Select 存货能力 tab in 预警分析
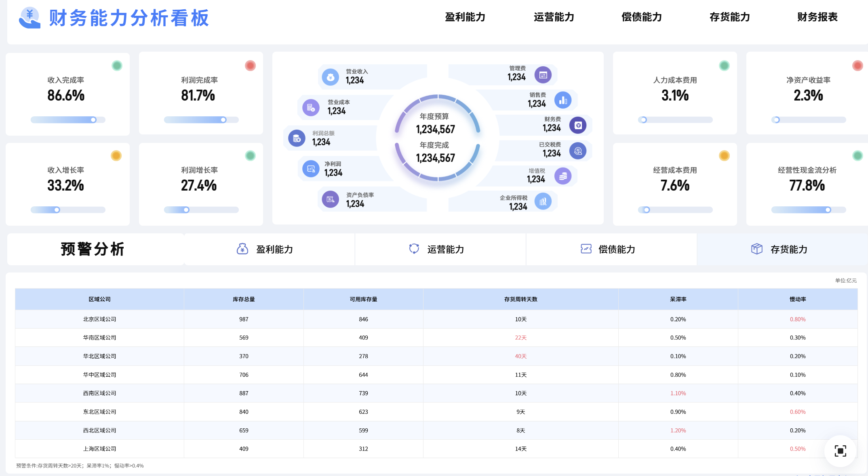This screenshot has height=476, width=868. (x=783, y=249)
